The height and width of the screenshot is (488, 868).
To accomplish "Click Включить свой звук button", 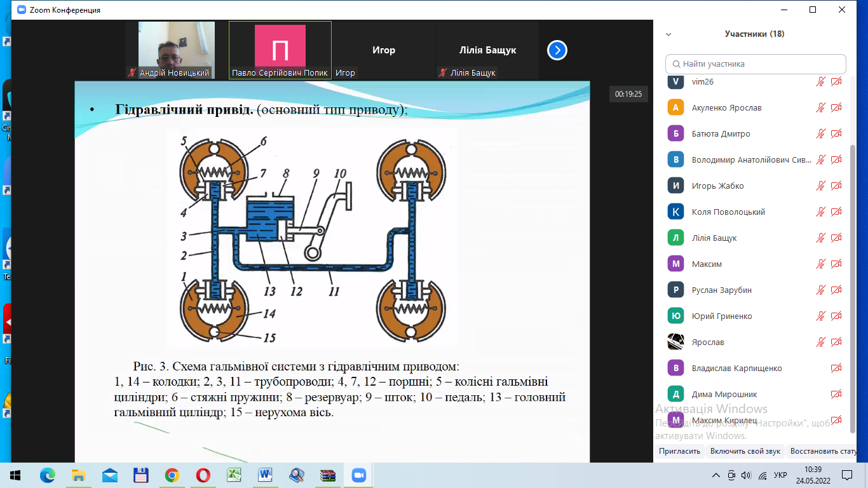I will coord(745,451).
